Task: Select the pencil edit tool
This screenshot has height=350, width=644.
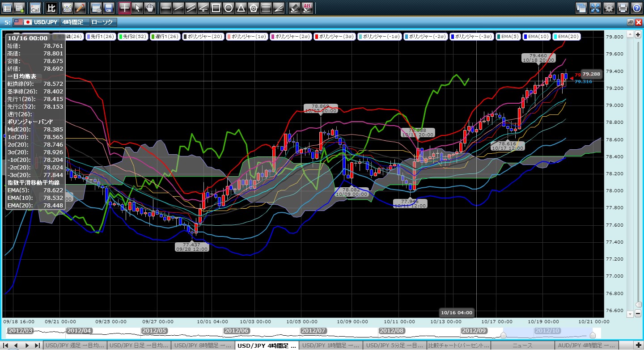Action: tap(80, 8)
